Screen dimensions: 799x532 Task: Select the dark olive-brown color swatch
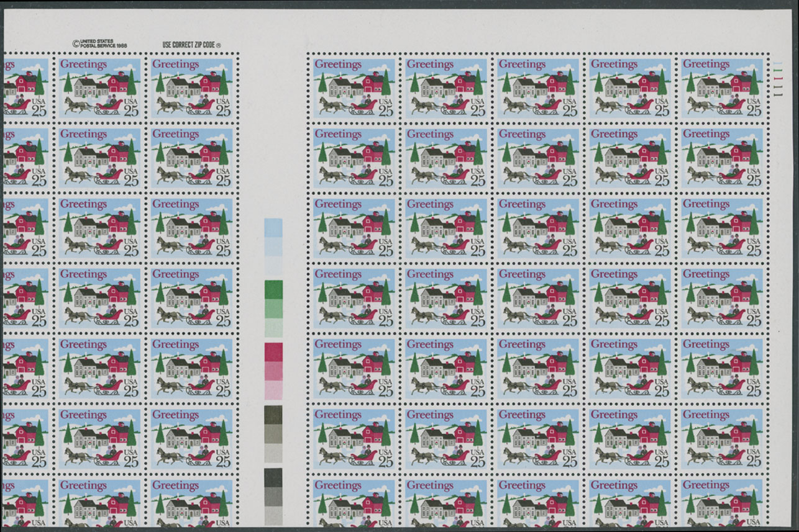273,415
